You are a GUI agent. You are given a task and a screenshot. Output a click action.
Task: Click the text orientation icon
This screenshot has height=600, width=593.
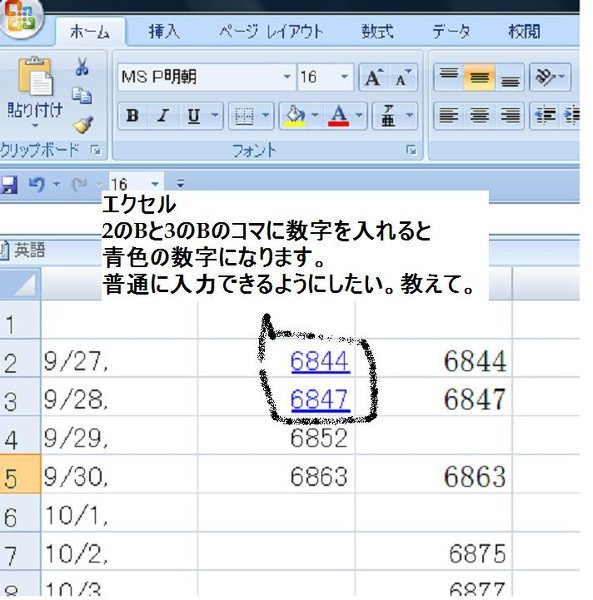tap(545, 78)
